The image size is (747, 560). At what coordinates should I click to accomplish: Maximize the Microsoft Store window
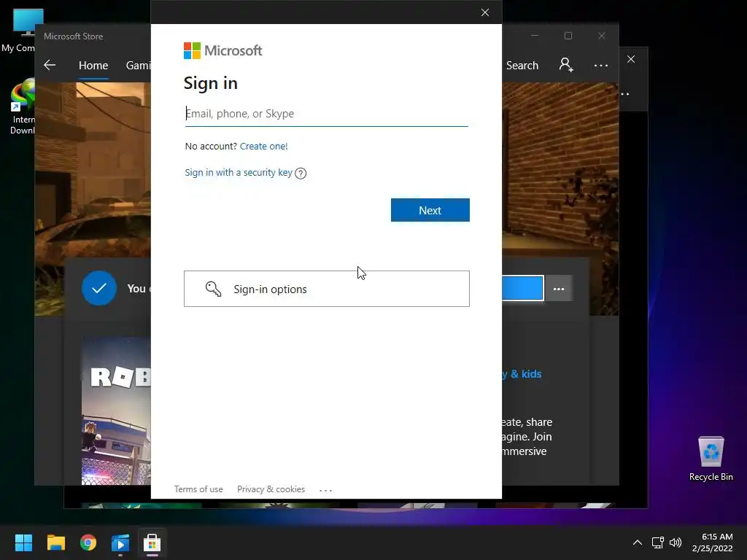pyautogui.click(x=568, y=36)
